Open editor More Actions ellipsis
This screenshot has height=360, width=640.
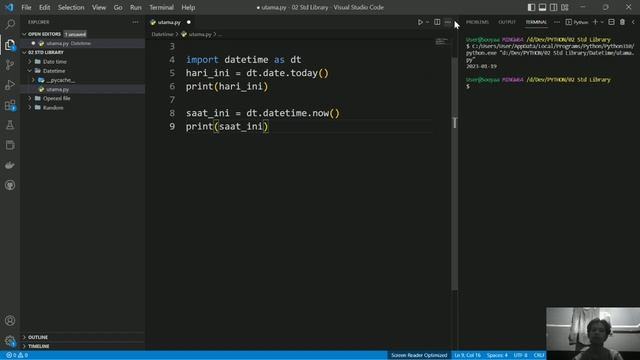(448, 22)
